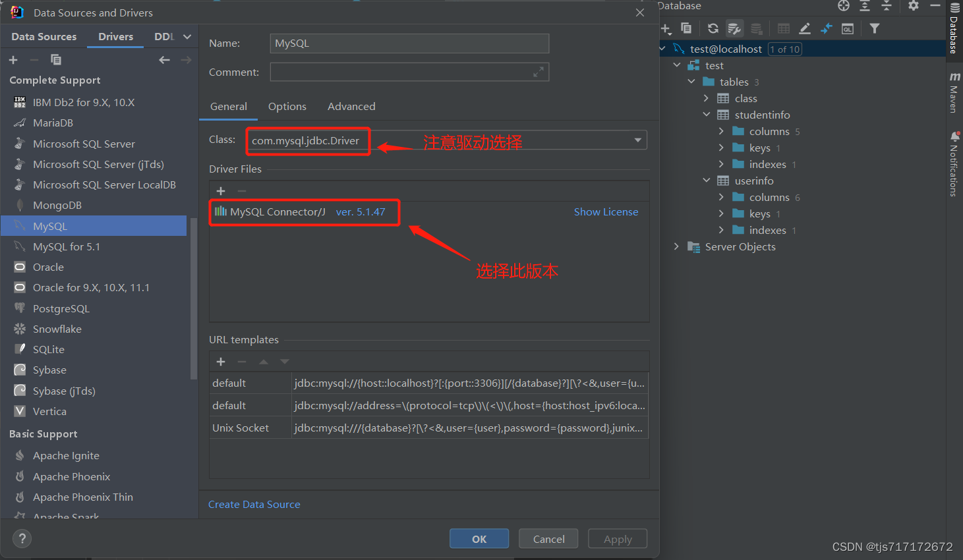Click the Comment input field
Viewport: 963px width, 560px height.
pyautogui.click(x=409, y=72)
